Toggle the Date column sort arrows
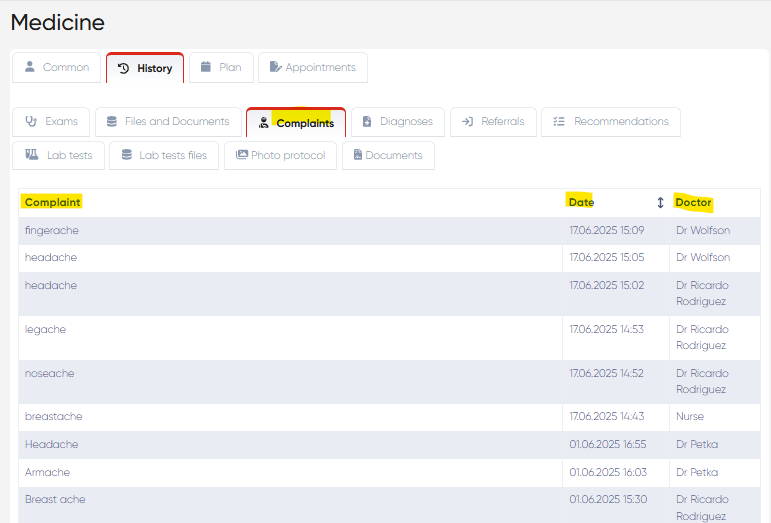Image resolution: width=771 pixels, height=523 pixels. tap(660, 203)
